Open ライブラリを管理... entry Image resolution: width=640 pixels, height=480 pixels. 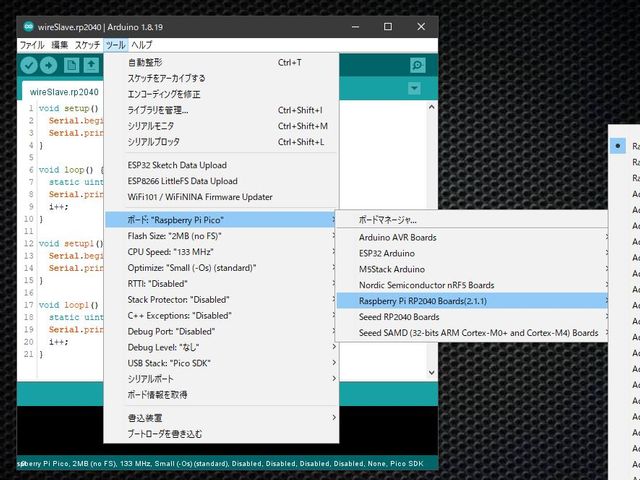point(221,110)
